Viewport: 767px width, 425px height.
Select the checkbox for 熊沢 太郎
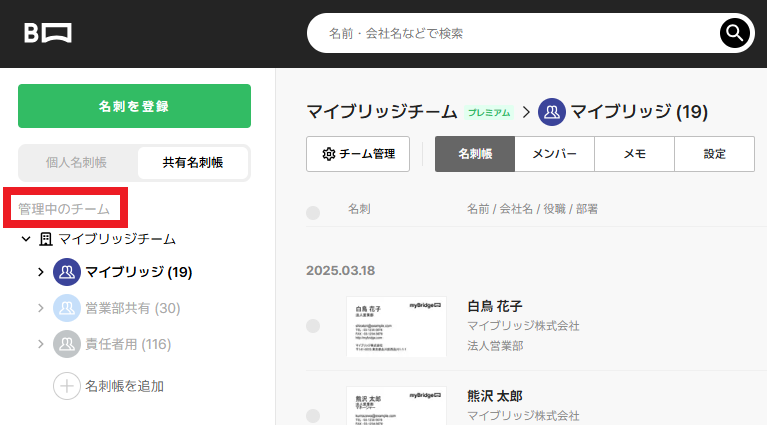pyautogui.click(x=313, y=416)
